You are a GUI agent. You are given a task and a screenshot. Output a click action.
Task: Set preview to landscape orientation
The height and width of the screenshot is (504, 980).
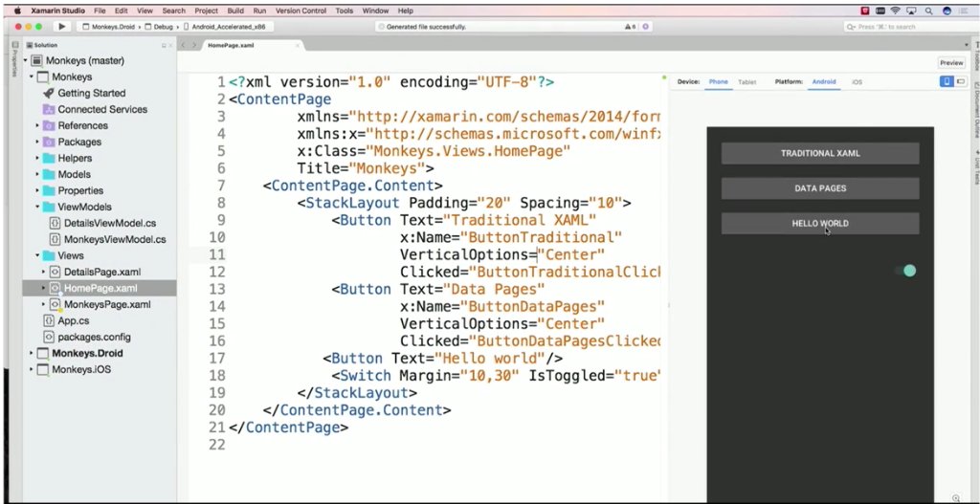coord(961,82)
